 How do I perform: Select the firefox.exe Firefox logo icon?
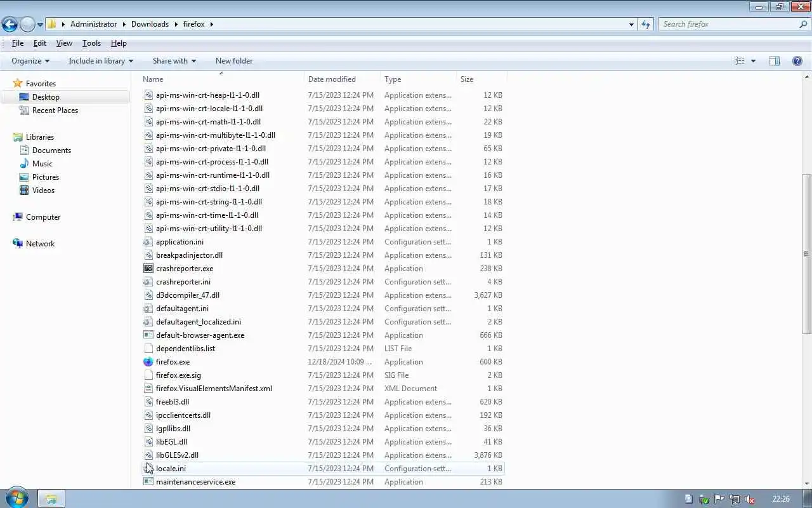pyautogui.click(x=148, y=362)
